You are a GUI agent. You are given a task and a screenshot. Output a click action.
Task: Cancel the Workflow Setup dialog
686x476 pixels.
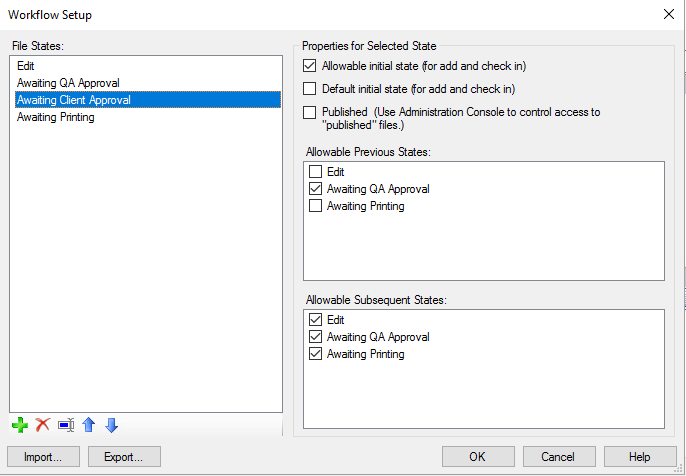pyautogui.click(x=559, y=457)
